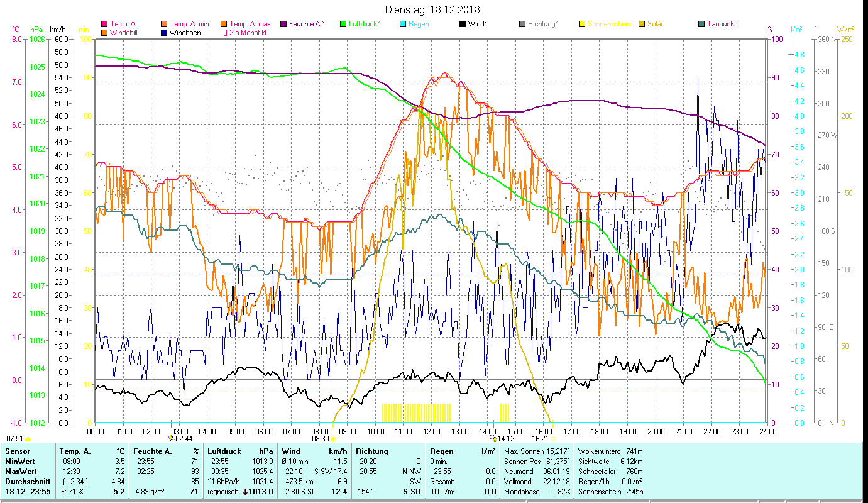Click the Temp. A. max legend label

coord(250,24)
